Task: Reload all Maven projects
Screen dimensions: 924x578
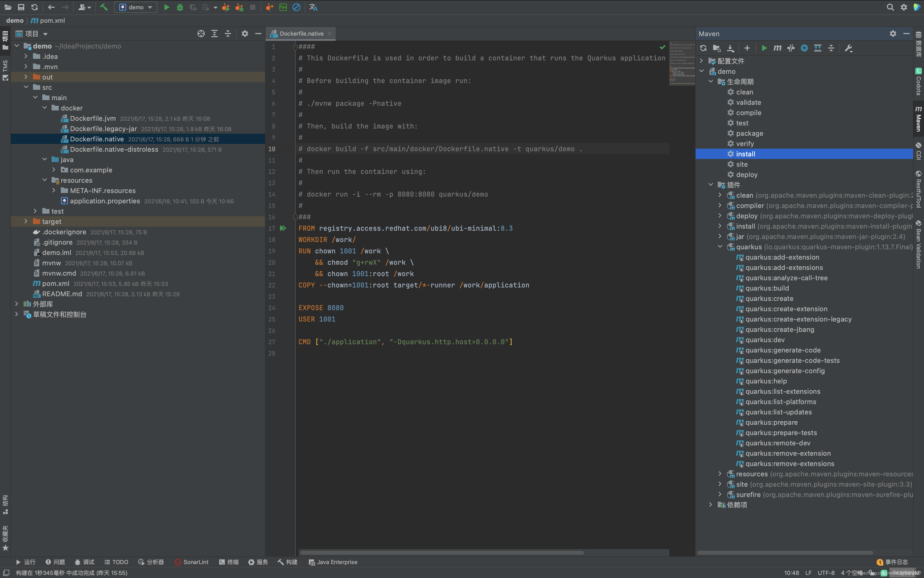Action: [x=703, y=48]
